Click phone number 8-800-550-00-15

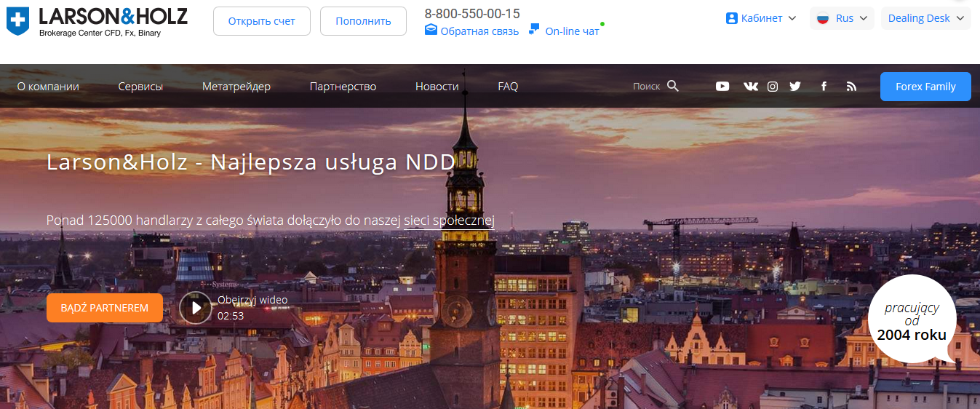tap(472, 13)
